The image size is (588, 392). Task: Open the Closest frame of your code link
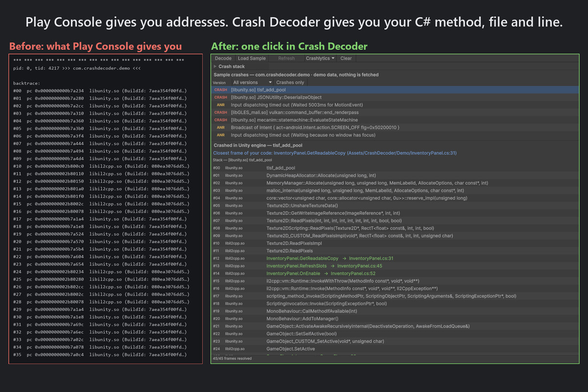[335, 153]
